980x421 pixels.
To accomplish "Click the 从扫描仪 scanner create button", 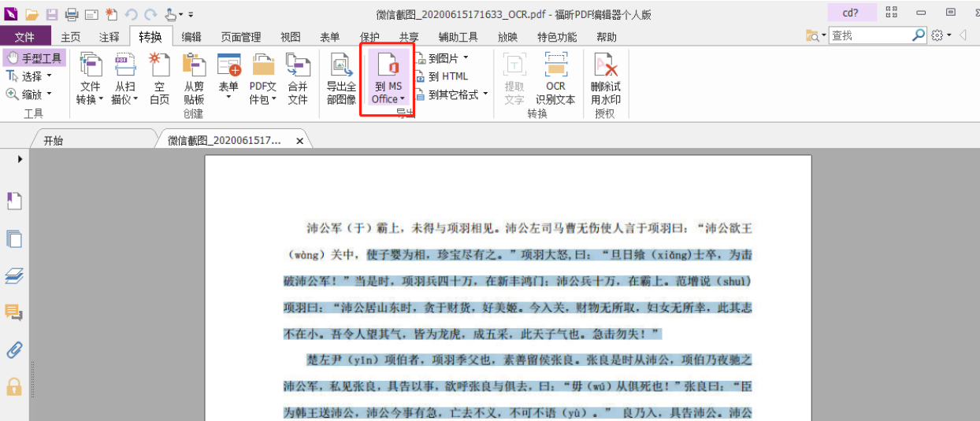I will 124,79.
